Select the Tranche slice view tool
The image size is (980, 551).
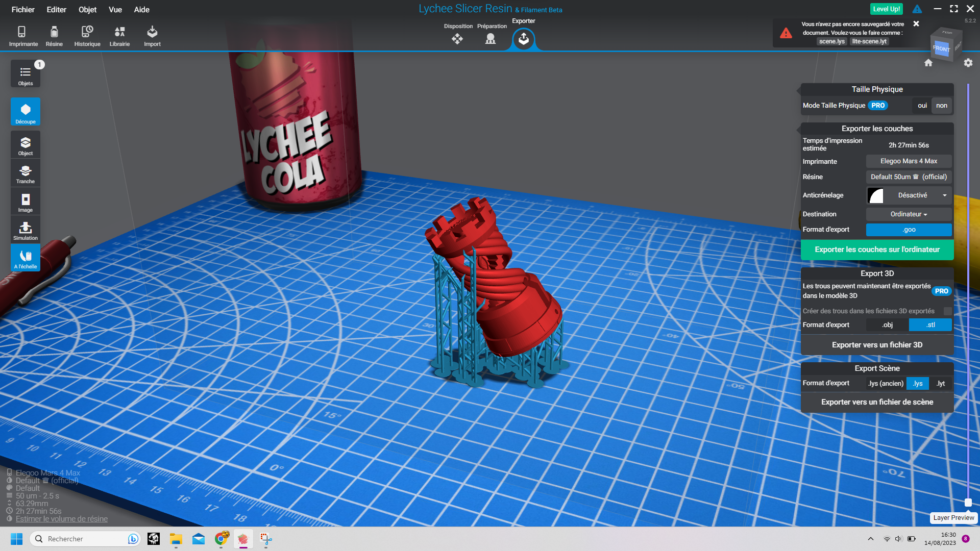(26, 174)
